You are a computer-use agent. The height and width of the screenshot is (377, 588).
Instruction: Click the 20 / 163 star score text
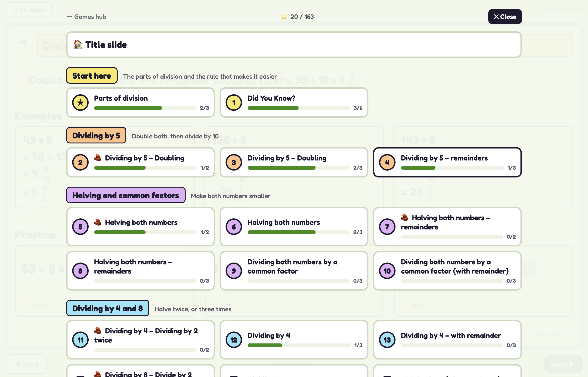tap(302, 17)
